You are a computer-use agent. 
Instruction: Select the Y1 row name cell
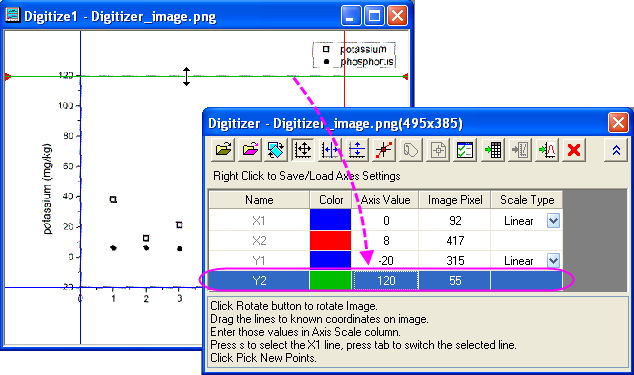coord(259,261)
